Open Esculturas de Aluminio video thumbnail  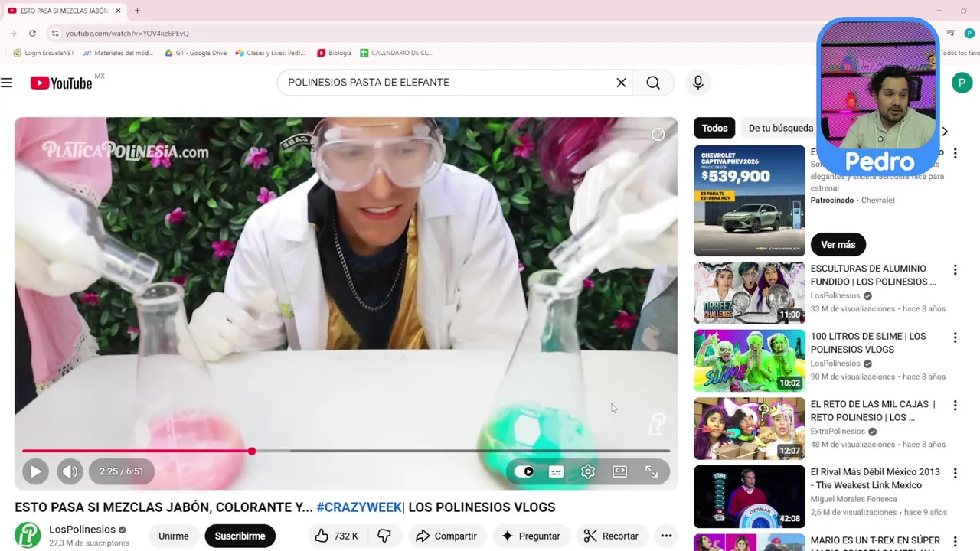[x=749, y=293]
